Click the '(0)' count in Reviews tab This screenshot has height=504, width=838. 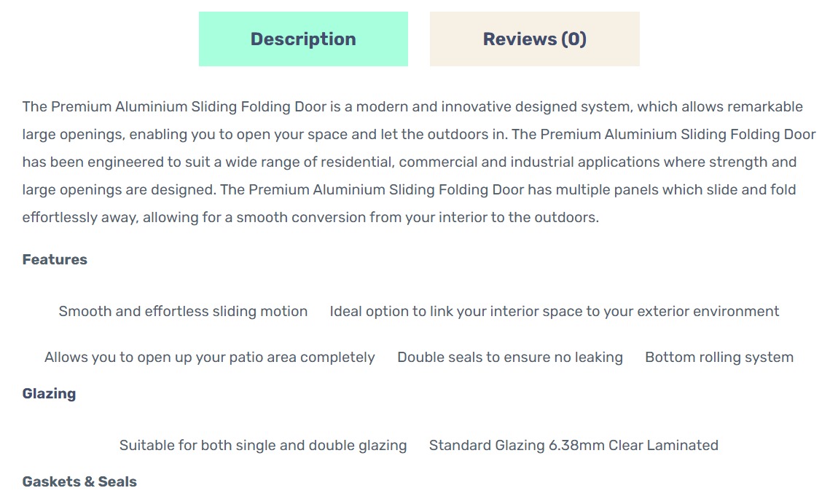pyautogui.click(x=573, y=39)
